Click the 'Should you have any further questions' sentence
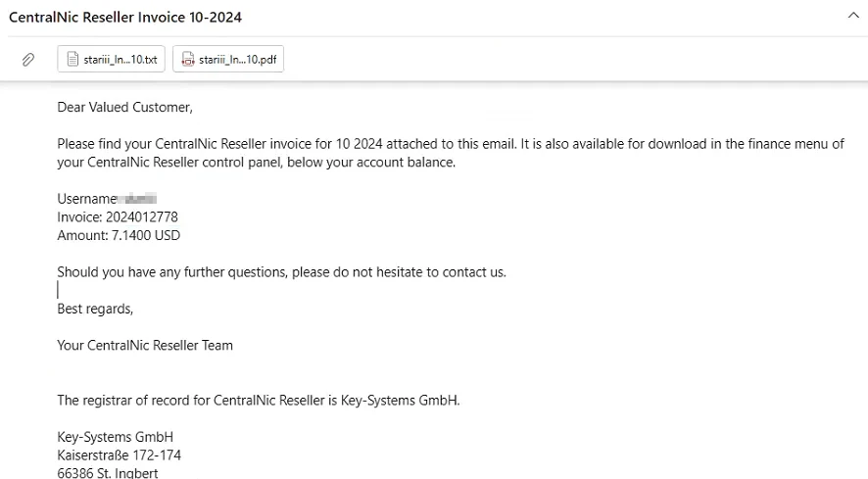 281,271
